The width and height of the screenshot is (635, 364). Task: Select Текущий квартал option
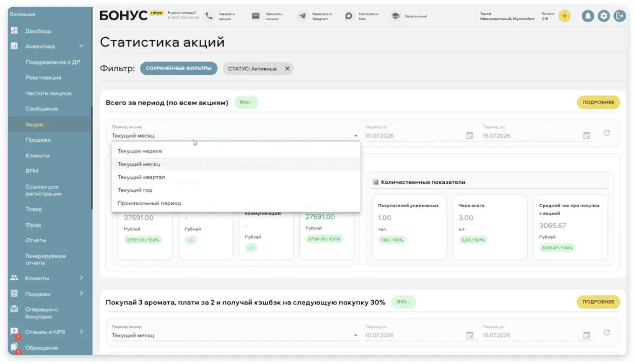[x=236, y=177]
